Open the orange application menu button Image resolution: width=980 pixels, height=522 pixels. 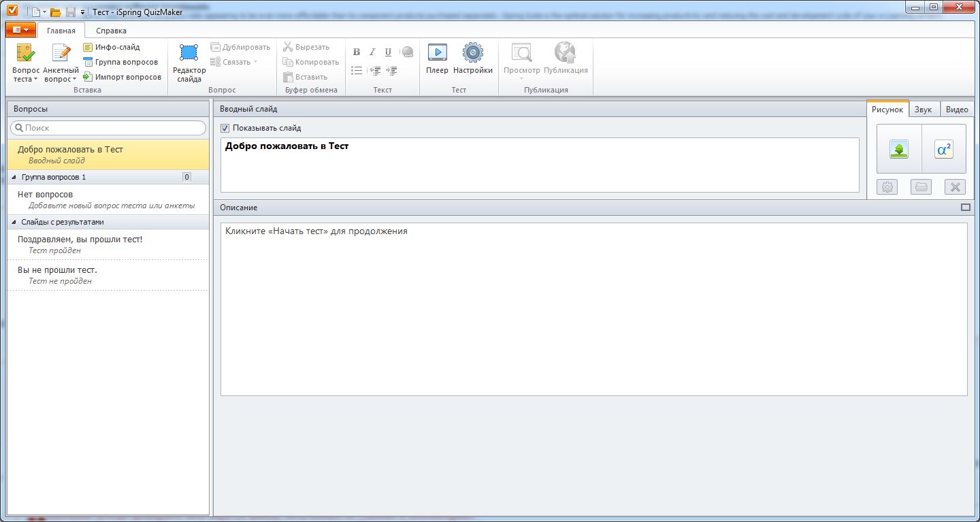[x=20, y=30]
